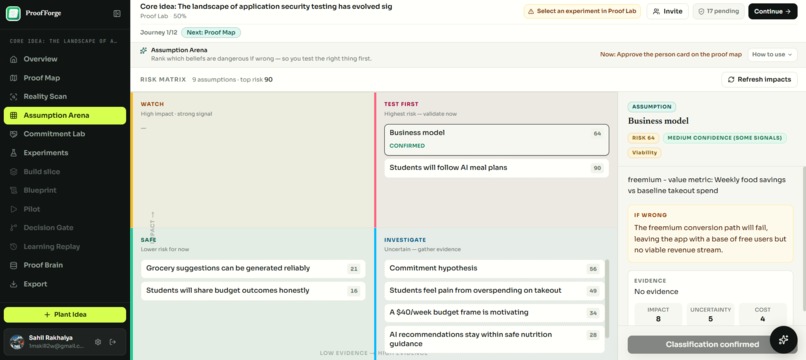Viewport: 806px width, 360px height.
Task: Select Students will share budget outcomes honestly
Action: [x=253, y=291]
